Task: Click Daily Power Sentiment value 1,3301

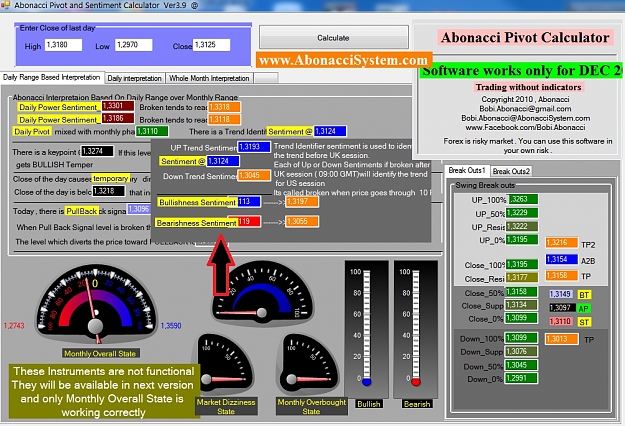Action: [x=118, y=106]
